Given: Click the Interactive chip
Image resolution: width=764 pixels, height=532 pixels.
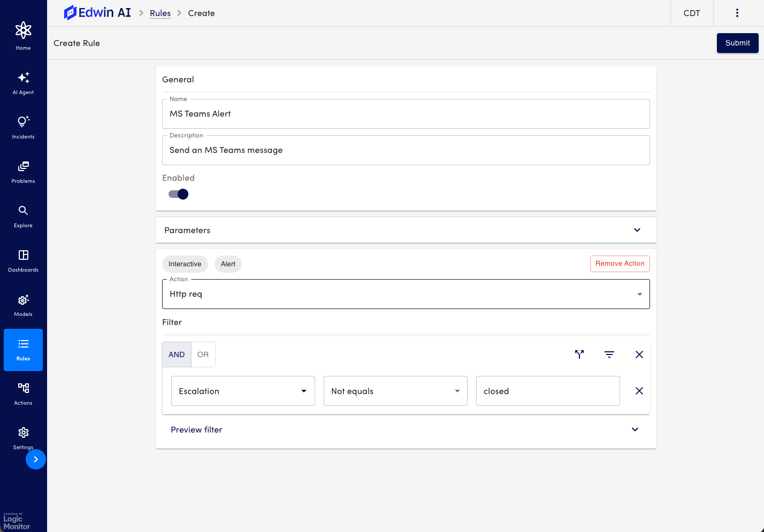Looking at the screenshot, I should (185, 264).
